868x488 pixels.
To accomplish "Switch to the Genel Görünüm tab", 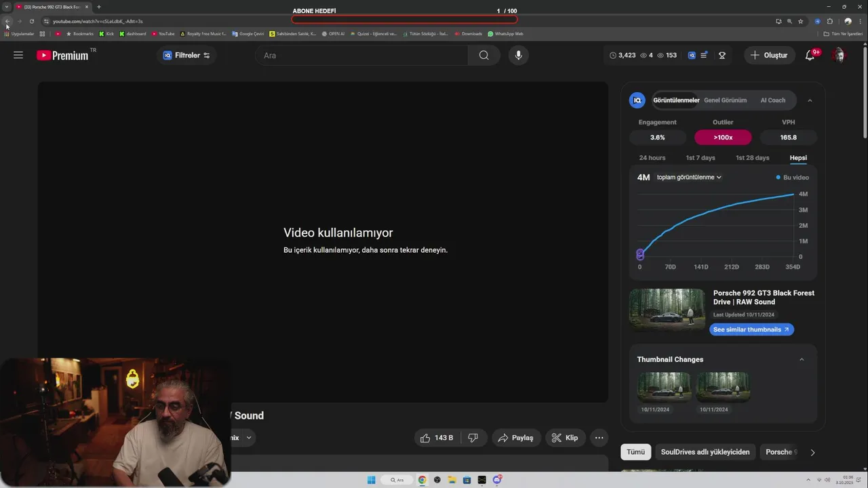I will (725, 100).
